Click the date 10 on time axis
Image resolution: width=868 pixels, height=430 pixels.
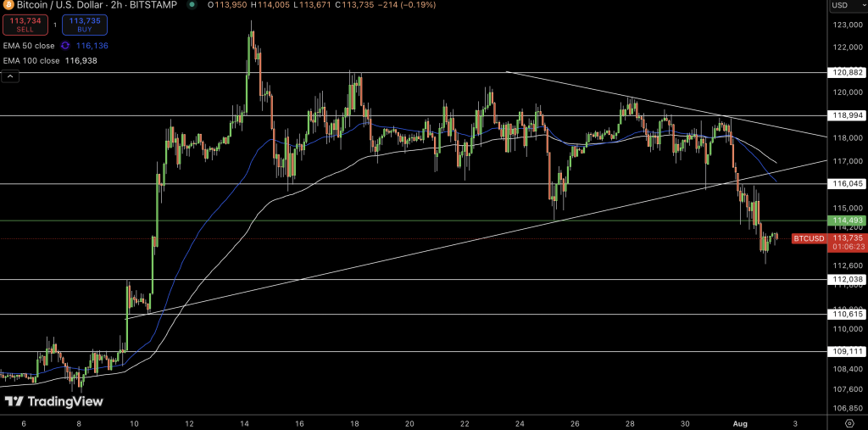(135, 423)
